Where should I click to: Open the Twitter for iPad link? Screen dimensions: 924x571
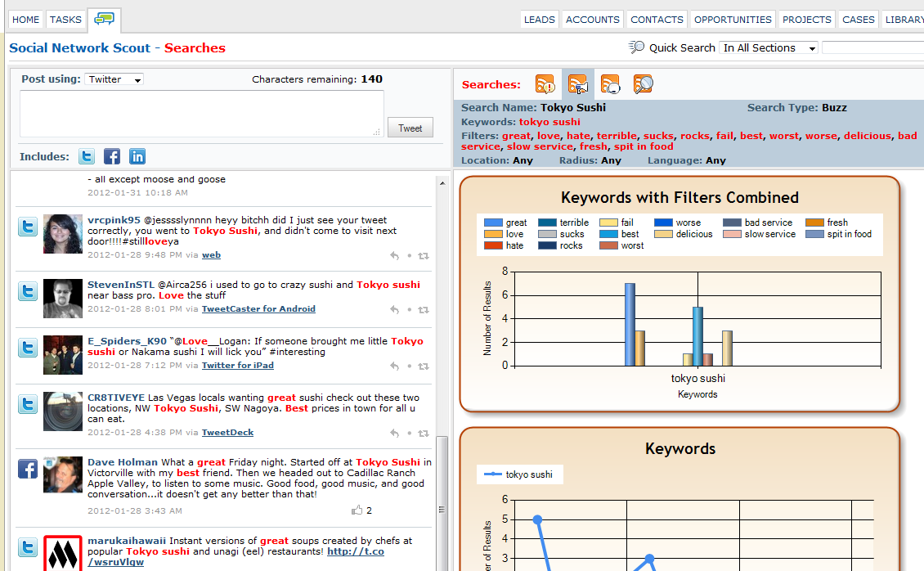pos(237,366)
